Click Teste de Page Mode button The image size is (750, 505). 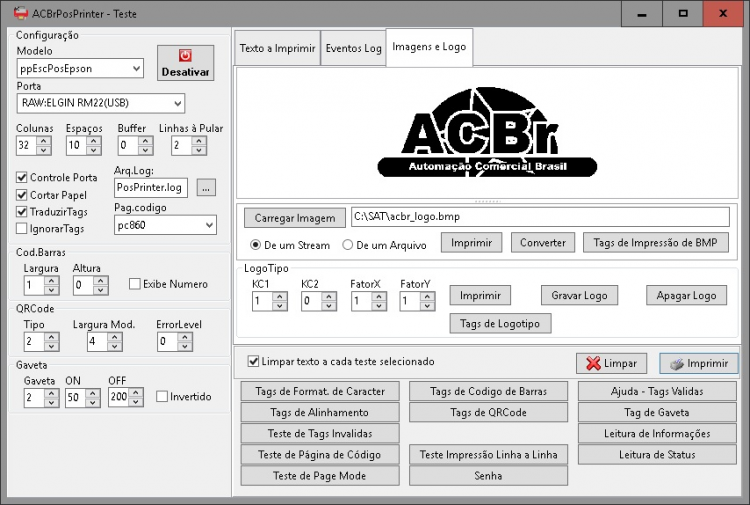click(x=320, y=475)
